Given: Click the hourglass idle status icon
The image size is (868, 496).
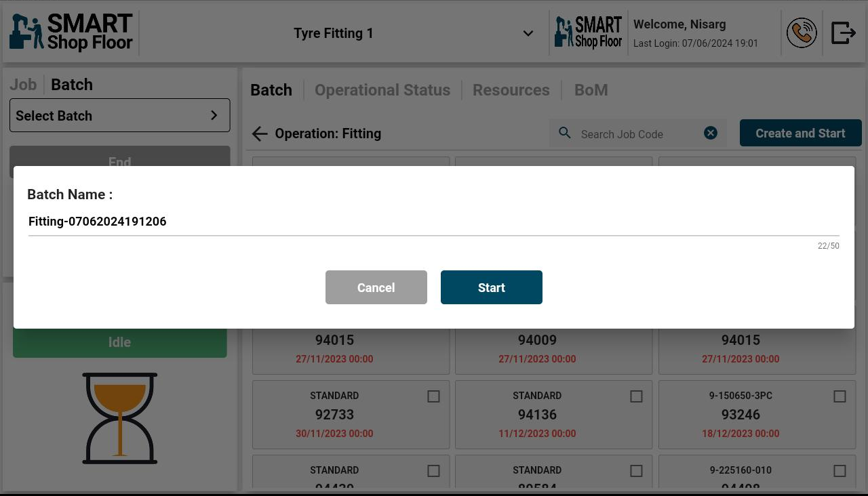Looking at the screenshot, I should (x=120, y=418).
